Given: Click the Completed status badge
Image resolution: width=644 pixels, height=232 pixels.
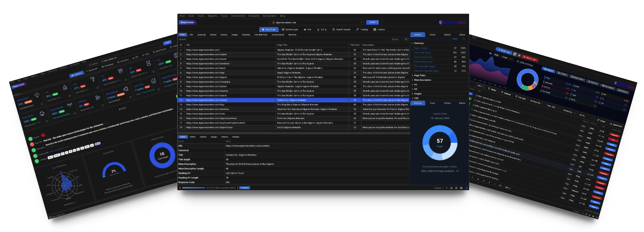Looking at the screenshot, I should tap(244, 187).
